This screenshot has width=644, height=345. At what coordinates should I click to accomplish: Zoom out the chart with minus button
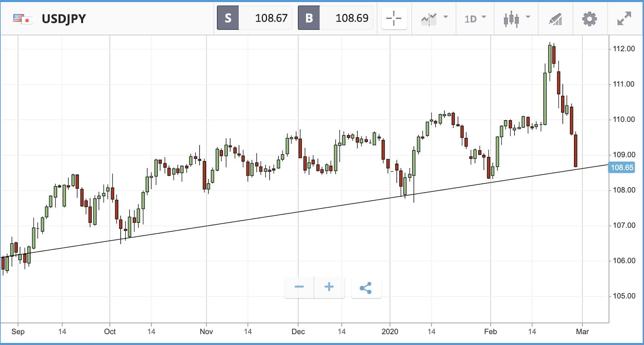(x=299, y=287)
